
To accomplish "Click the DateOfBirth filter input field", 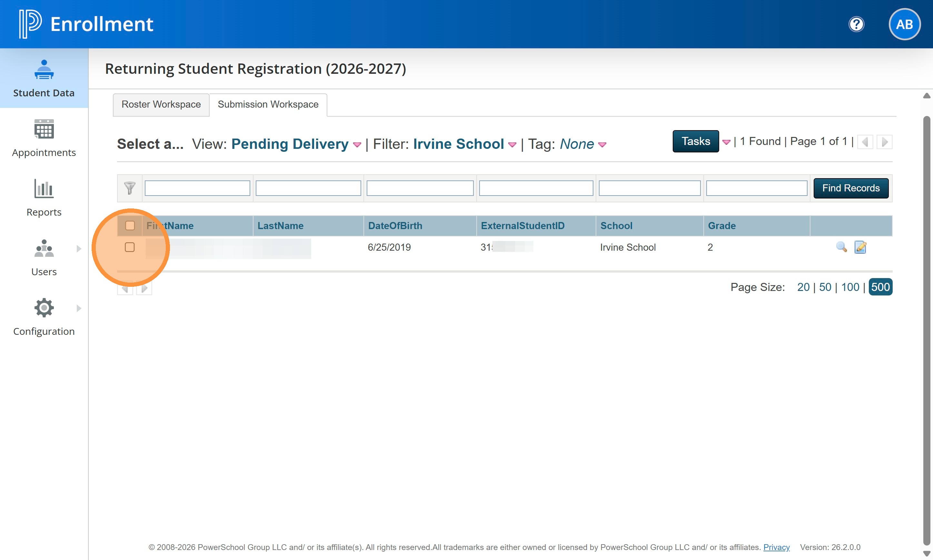I will coord(420,188).
